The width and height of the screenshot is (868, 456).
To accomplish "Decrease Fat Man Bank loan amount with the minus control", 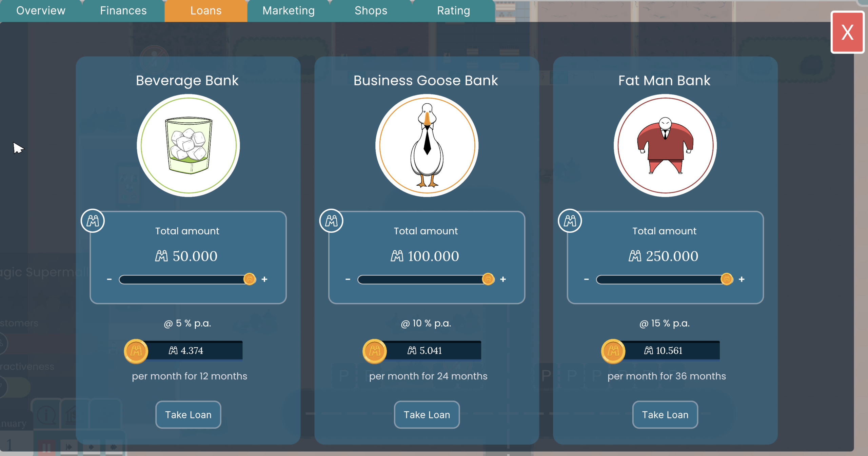I will (586, 279).
